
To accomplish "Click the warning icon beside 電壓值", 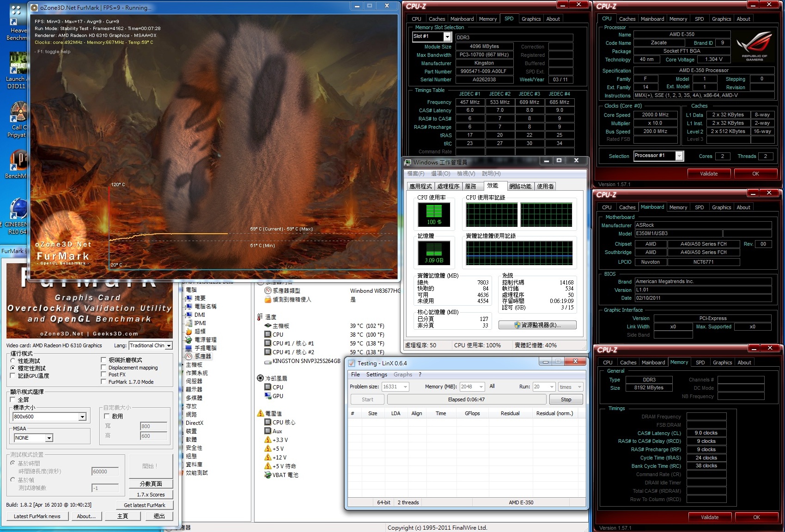I will pyautogui.click(x=260, y=413).
